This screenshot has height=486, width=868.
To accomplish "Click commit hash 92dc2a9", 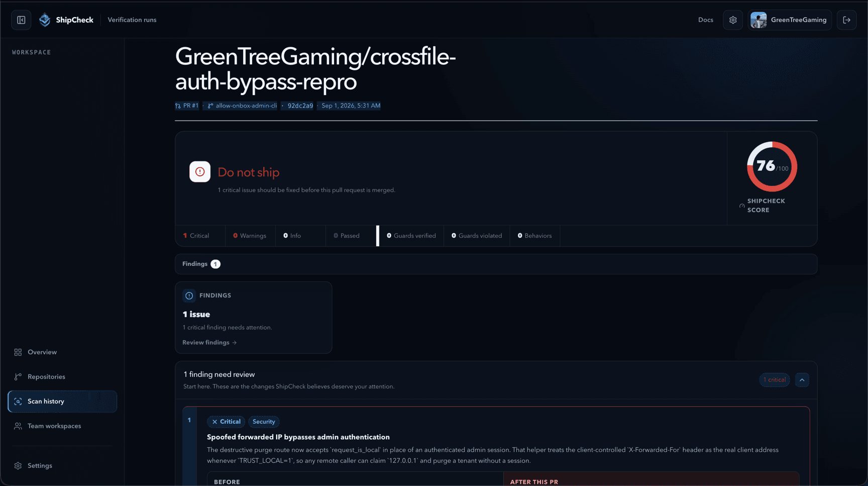I will pyautogui.click(x=300, y=106).
